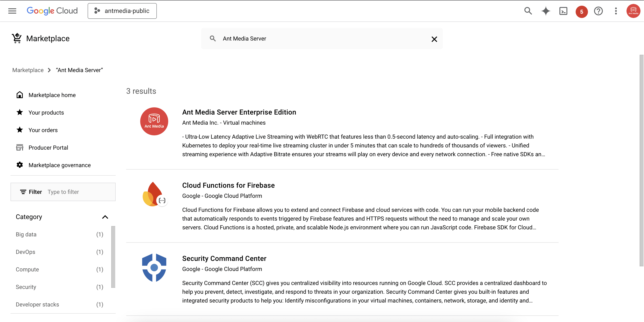Click the vertical three-dot menu icon
Screen dimensions: 644x322
616,11
